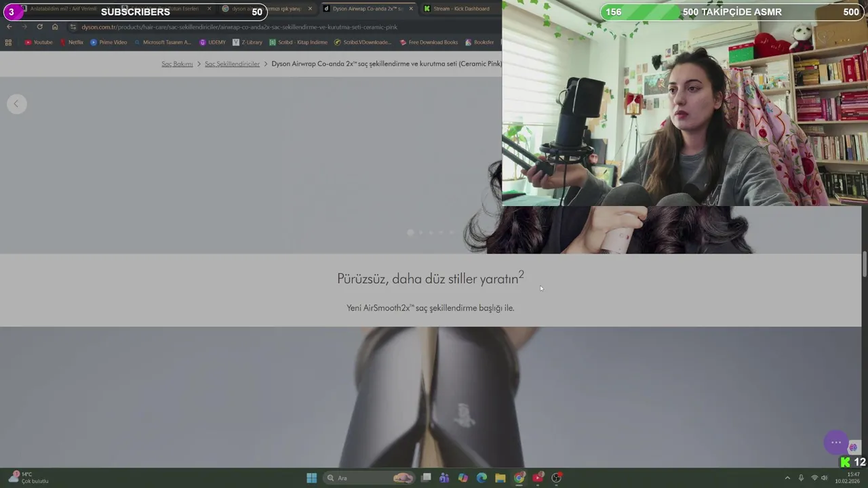Click the taskbar Ara search box
Screen dimensions: 868x488
[x=370, y=478]
